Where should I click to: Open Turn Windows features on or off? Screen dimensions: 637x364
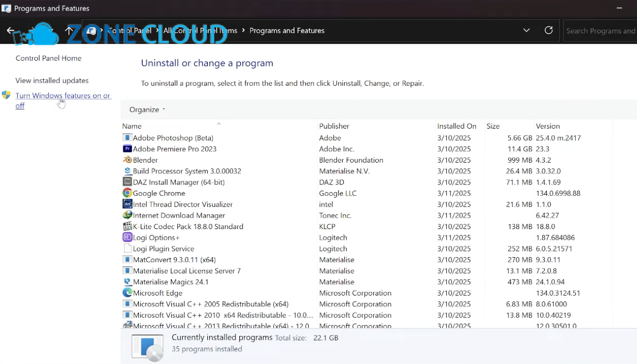click(63, 100)
